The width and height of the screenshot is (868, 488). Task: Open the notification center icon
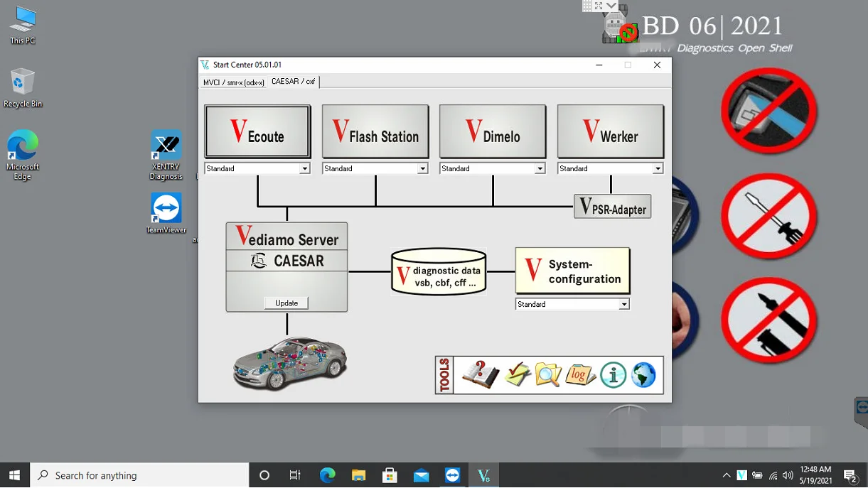click(x=850, y=475)
